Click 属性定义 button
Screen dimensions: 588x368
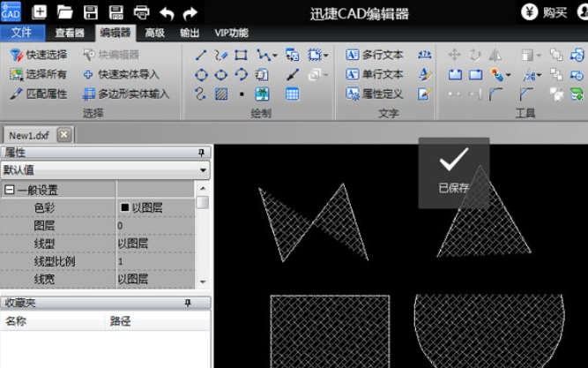tap(375, 94)
